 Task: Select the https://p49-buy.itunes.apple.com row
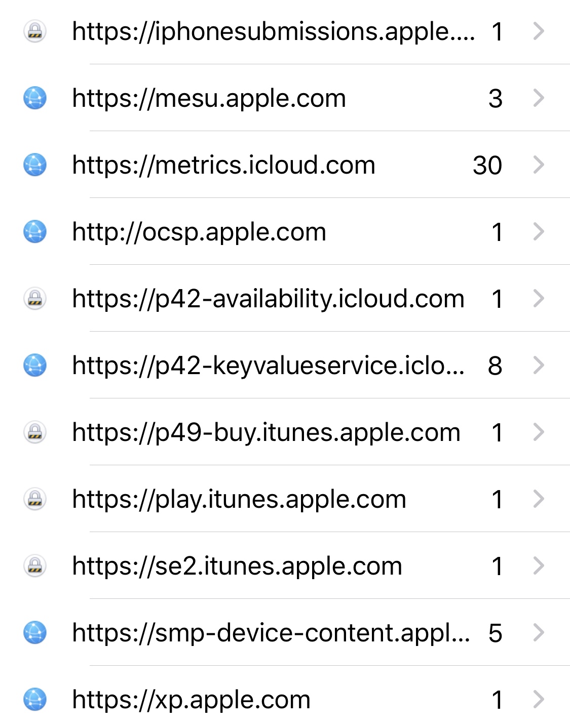(266, 432)
